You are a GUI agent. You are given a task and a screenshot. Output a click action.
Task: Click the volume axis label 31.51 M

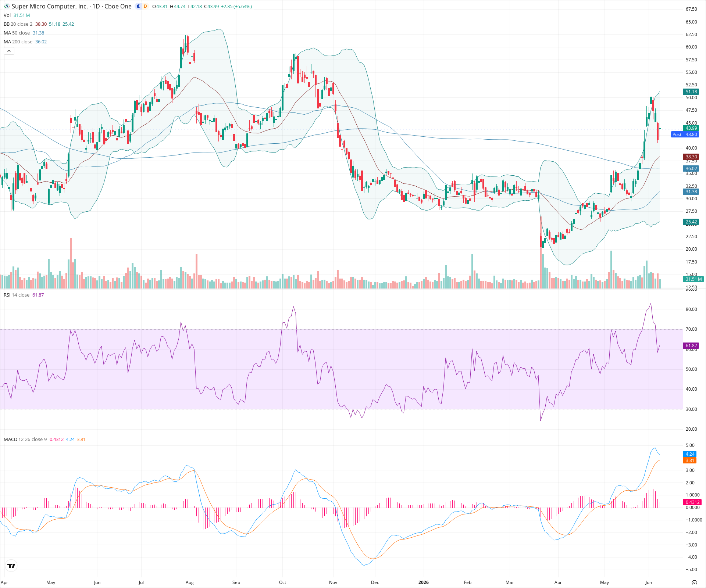coord(693,279)
